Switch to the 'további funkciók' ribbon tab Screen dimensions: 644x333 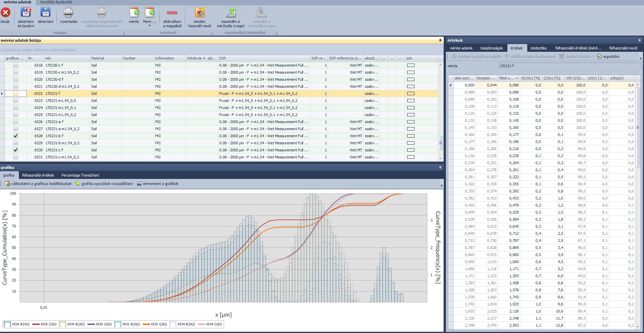[x=56, y=2]
